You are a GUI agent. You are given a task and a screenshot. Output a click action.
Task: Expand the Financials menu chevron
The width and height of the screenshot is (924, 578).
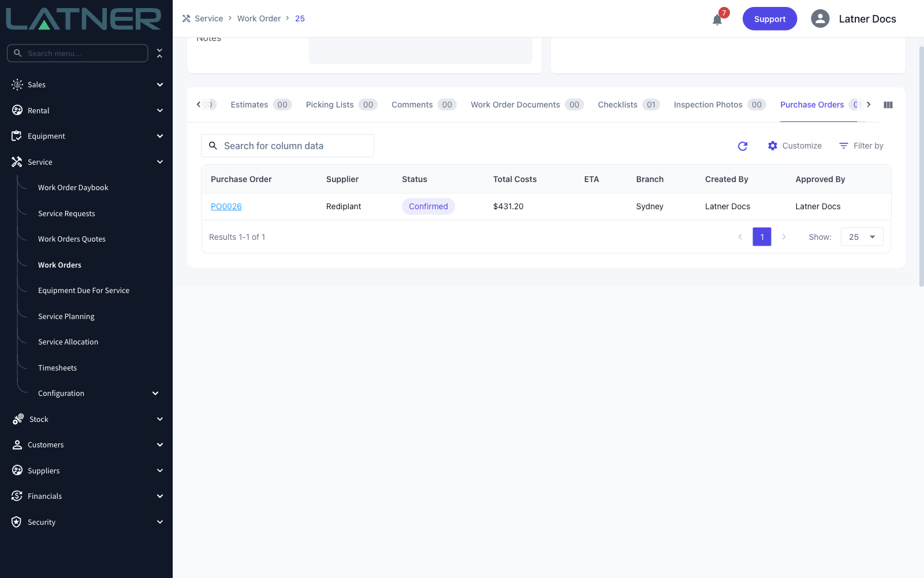coord(160,496)
